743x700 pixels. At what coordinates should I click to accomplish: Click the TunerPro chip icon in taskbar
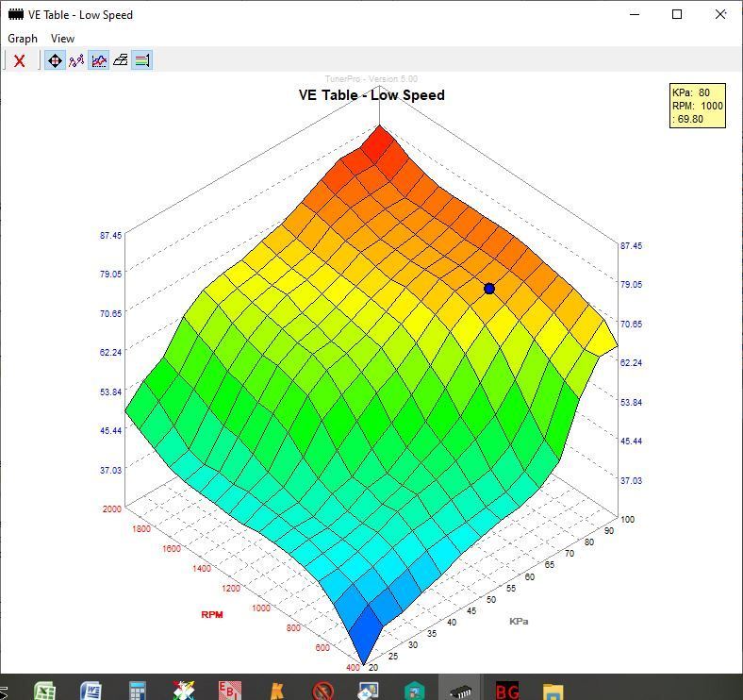coord(460,690)
